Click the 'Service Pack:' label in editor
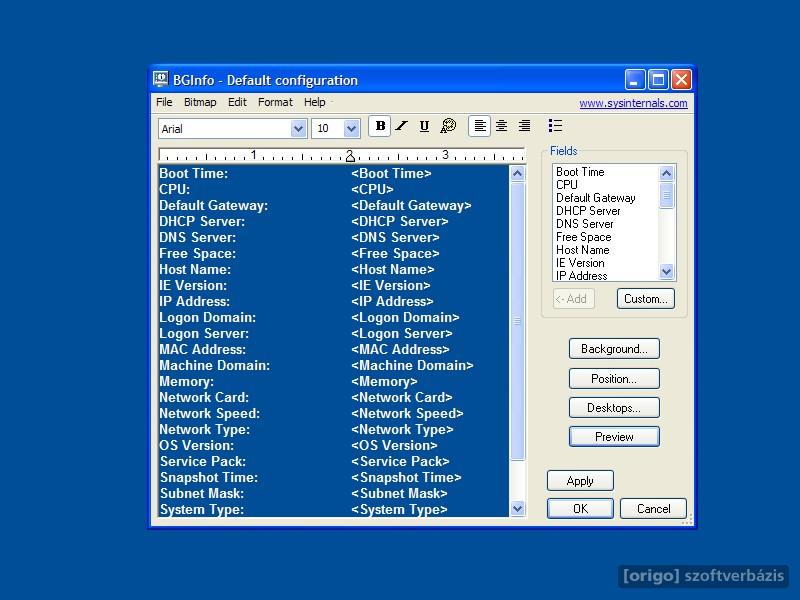The image size is (800, 600). [203, 461]
